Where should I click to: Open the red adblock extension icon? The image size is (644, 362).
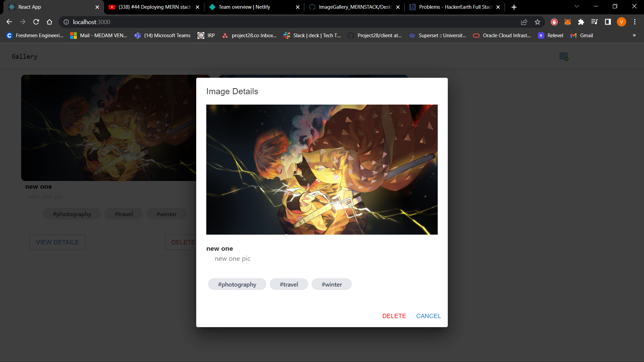554,22
